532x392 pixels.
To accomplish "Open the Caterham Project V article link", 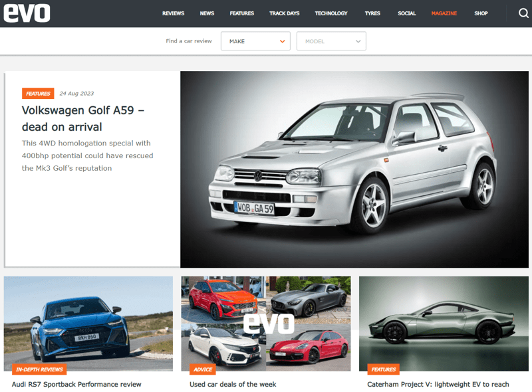I will 438,384.
